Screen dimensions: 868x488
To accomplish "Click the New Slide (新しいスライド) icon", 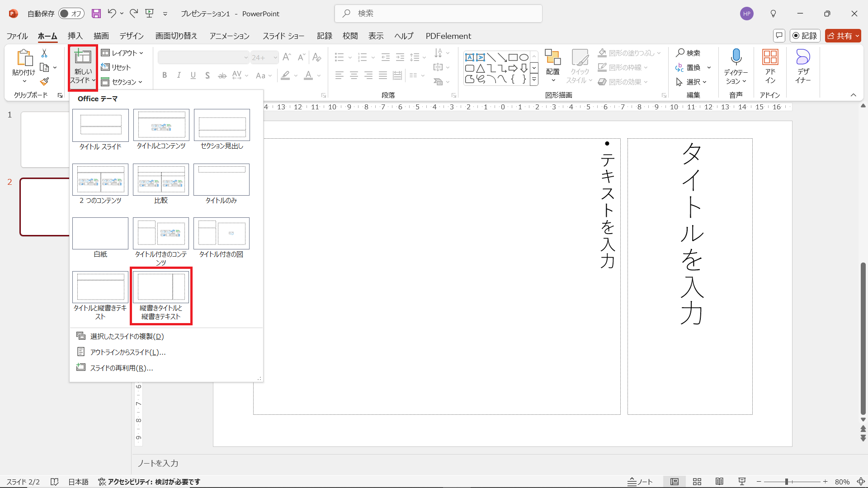I will 83,57.
